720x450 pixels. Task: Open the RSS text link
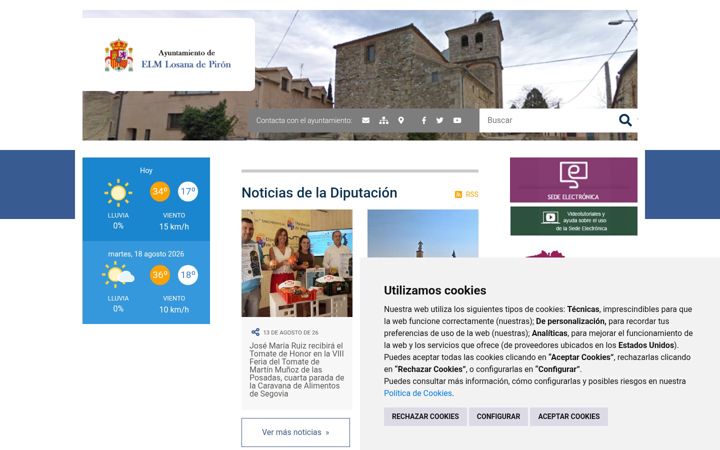472,195
